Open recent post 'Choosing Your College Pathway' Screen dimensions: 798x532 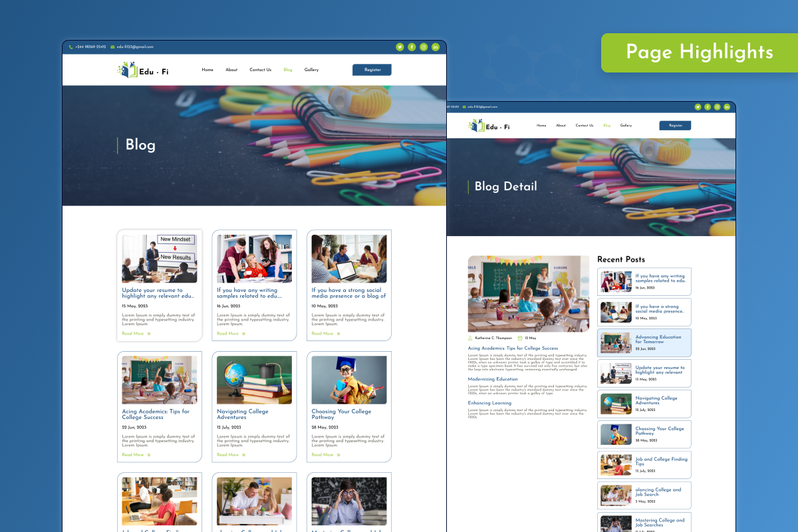[644, 434]
